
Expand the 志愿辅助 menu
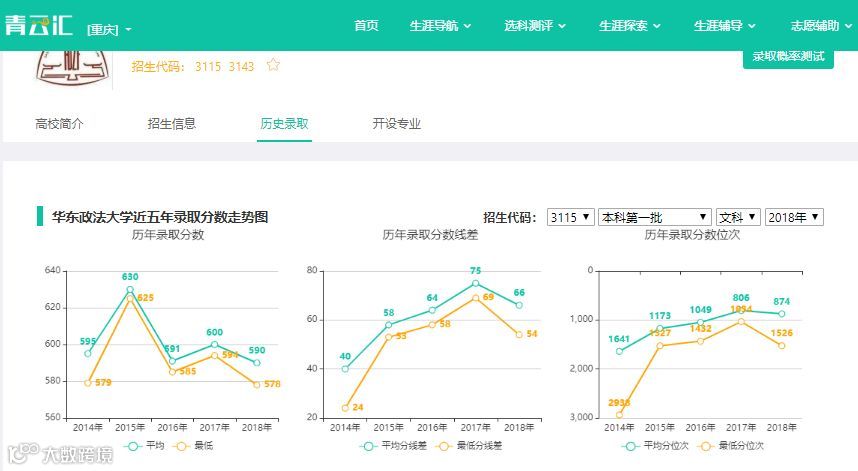(x=821, y=26)
